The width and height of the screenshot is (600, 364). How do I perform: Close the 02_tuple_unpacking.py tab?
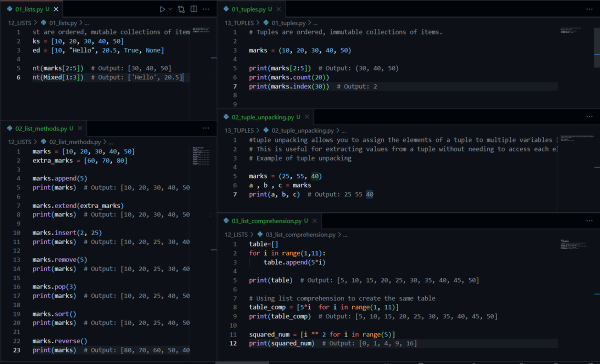tap(306, 117)
